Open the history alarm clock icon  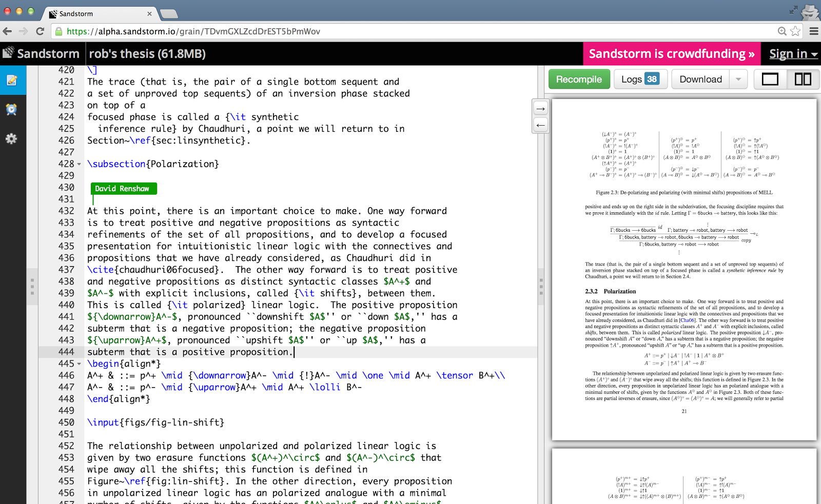pos(11,109)
